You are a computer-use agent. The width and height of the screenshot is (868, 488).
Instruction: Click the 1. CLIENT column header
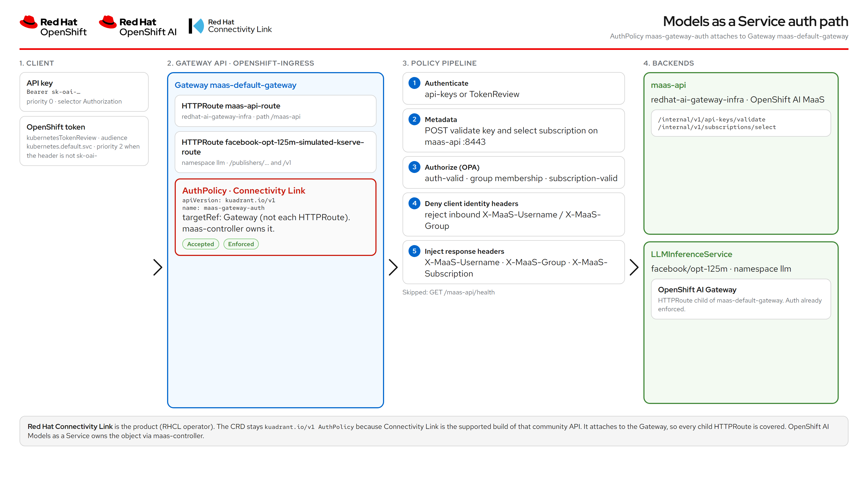pos(37,63)
